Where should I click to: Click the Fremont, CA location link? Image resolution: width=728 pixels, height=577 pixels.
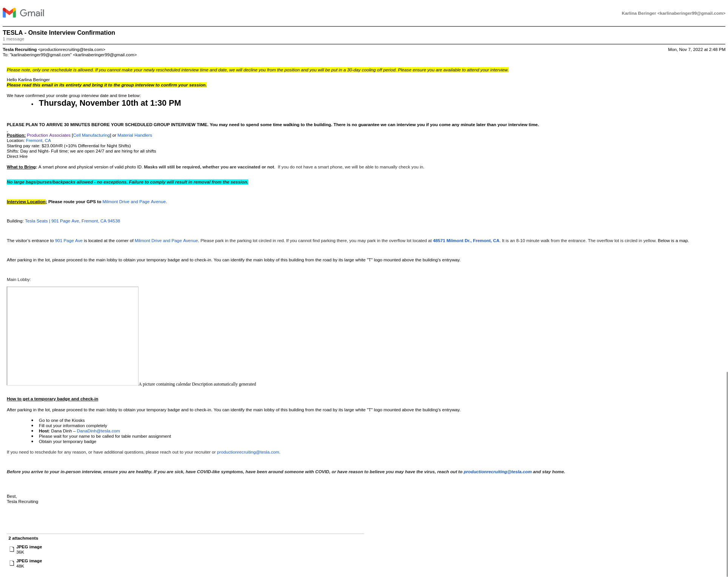click(x=38, y=140)
